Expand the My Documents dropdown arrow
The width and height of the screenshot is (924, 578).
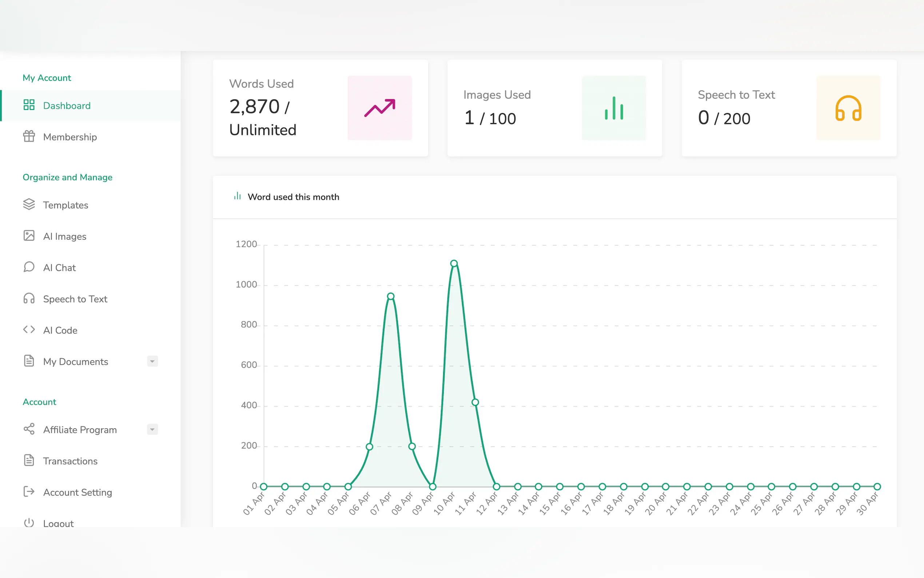(152, 361)
